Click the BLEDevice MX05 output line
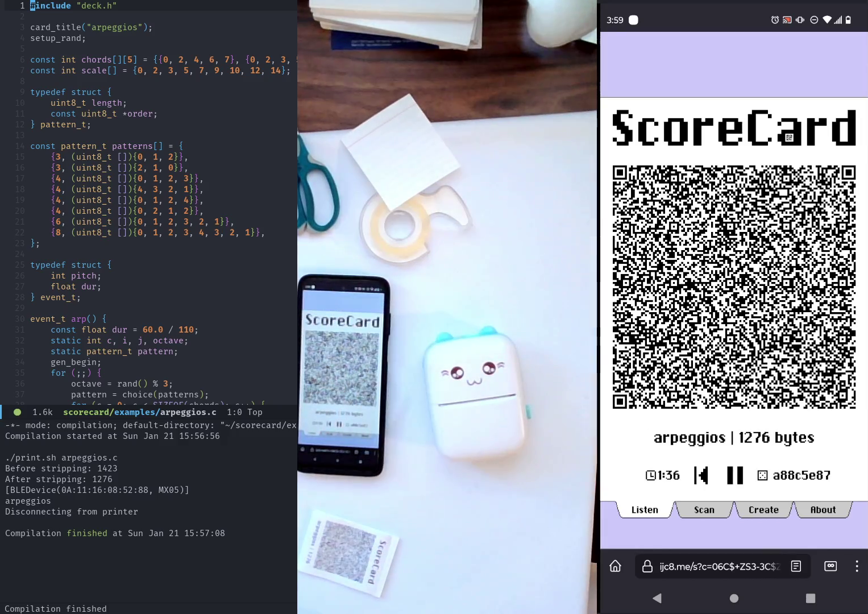The image size is (868, 614). [97, 490]
